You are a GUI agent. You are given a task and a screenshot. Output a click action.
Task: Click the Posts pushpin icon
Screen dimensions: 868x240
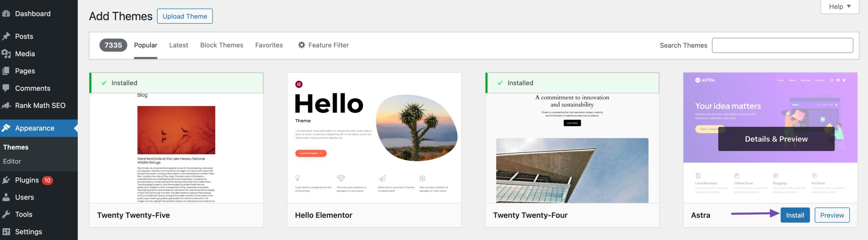(x=6, y=36)
